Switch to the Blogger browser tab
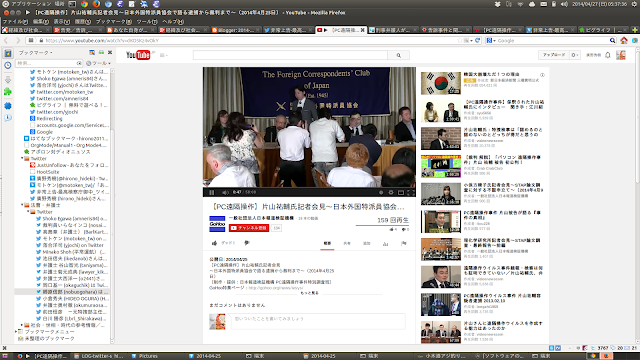 236,30
